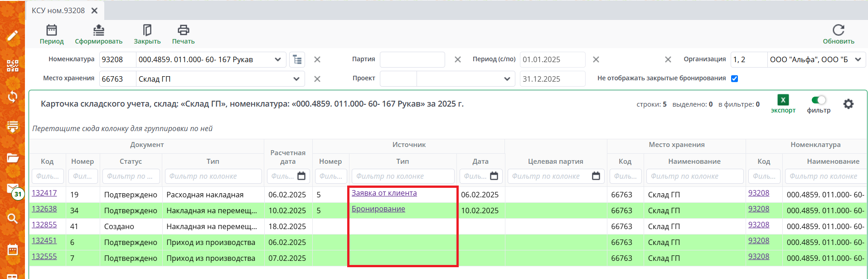Expand the Номенклатура dropdown list
Image resolution: width=868 pixels, height=279 pixels.
(278, 59)
